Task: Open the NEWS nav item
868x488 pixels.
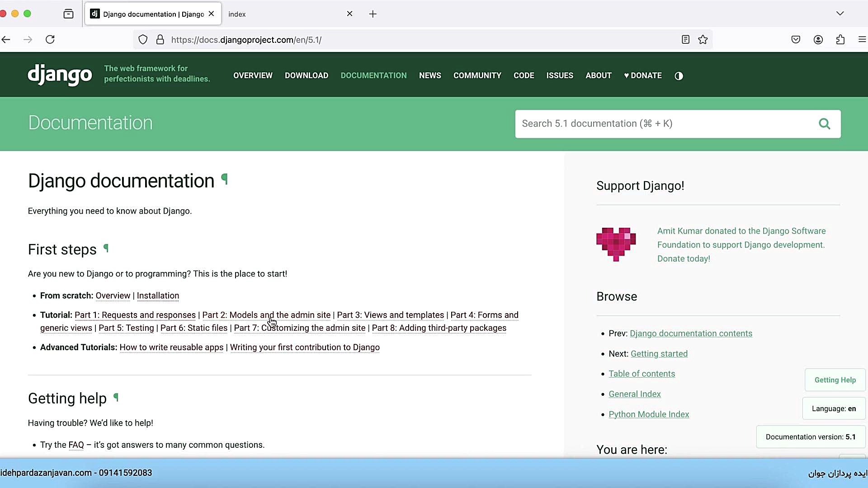Action: (x=430, y=75)
